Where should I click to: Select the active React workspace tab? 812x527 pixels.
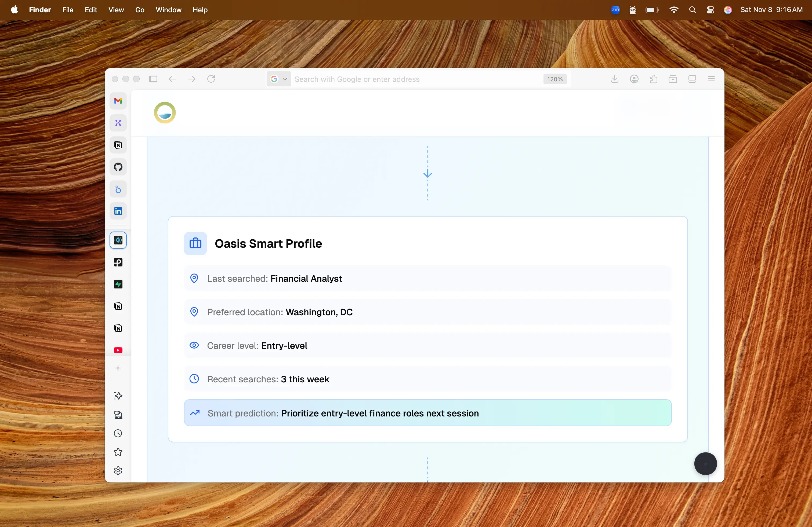118,240
